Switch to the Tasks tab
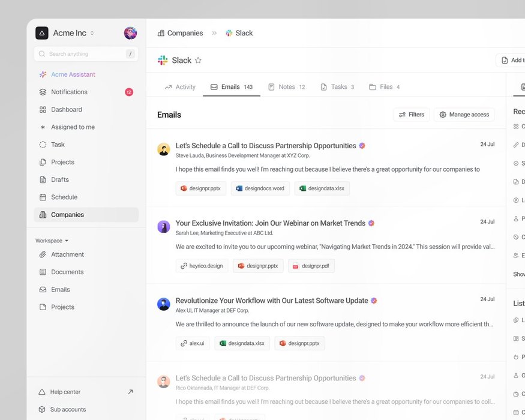 [337, 87]
